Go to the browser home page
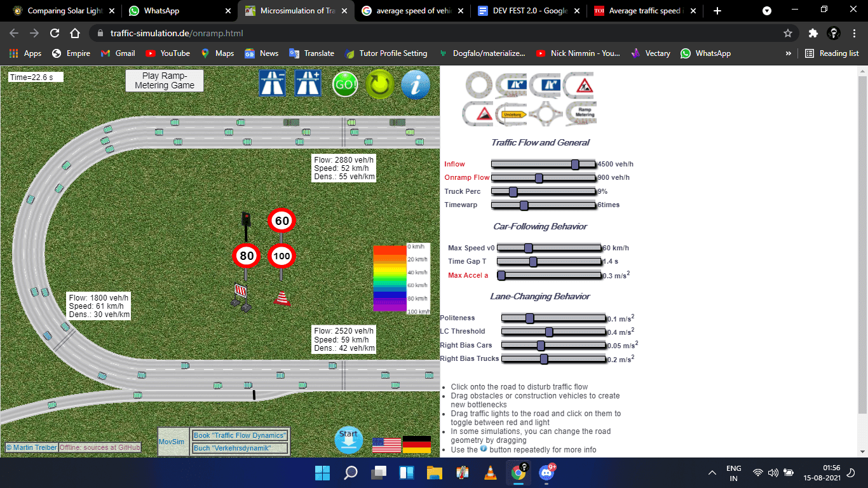868x488 pixels. click(75, 33)
